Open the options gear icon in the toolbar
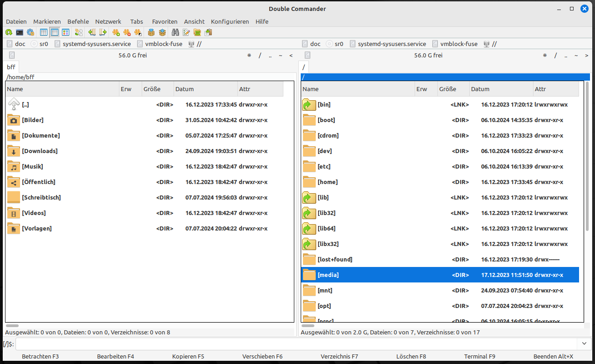Image resolution: width=595 pixels, height=364 pixels. (31, 32)
